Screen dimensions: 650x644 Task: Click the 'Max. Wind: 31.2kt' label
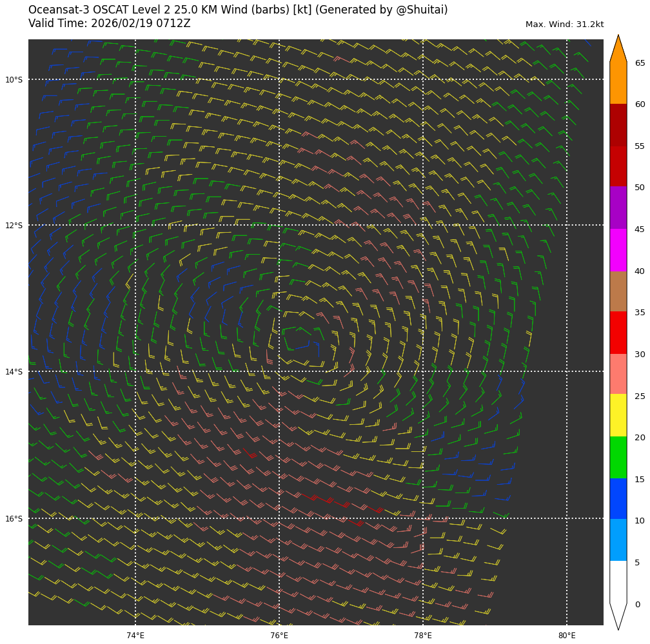click(x=564, y=24)
